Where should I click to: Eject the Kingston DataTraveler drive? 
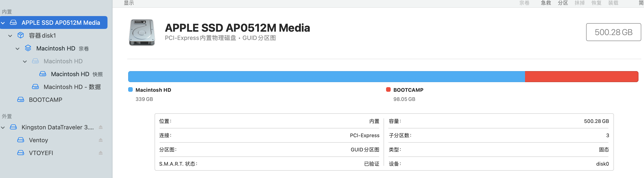point(101,127)
